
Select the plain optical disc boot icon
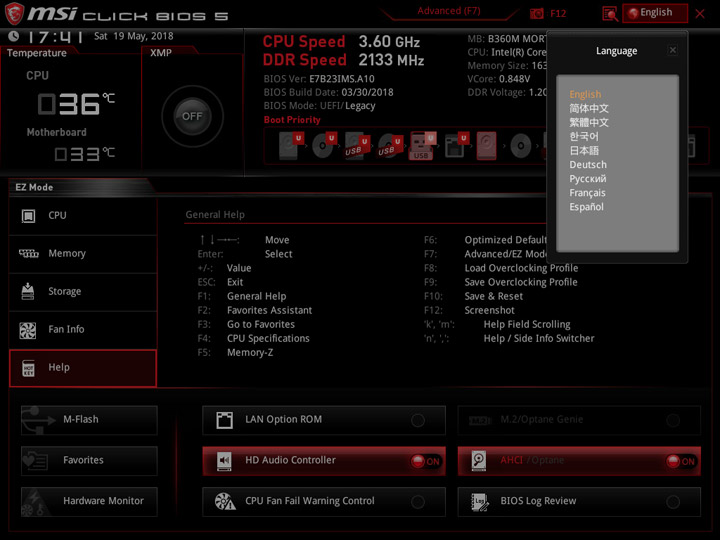(x=521, y=146)
